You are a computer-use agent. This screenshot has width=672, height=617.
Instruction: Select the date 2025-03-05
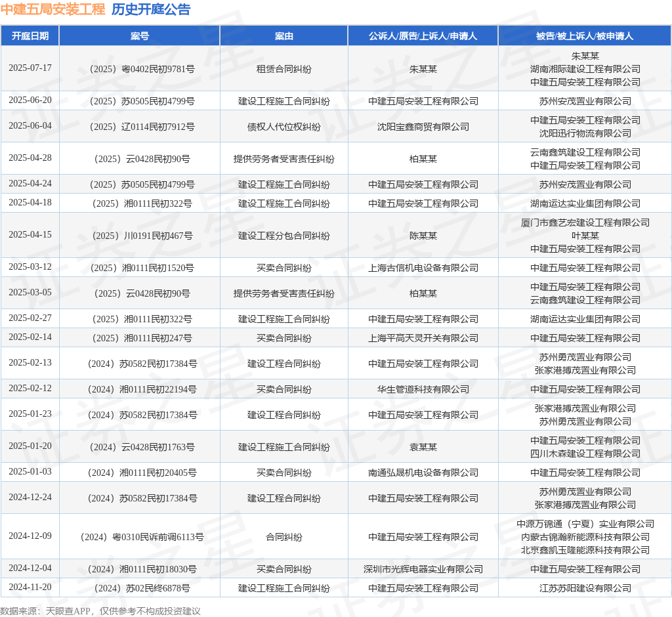30,293
